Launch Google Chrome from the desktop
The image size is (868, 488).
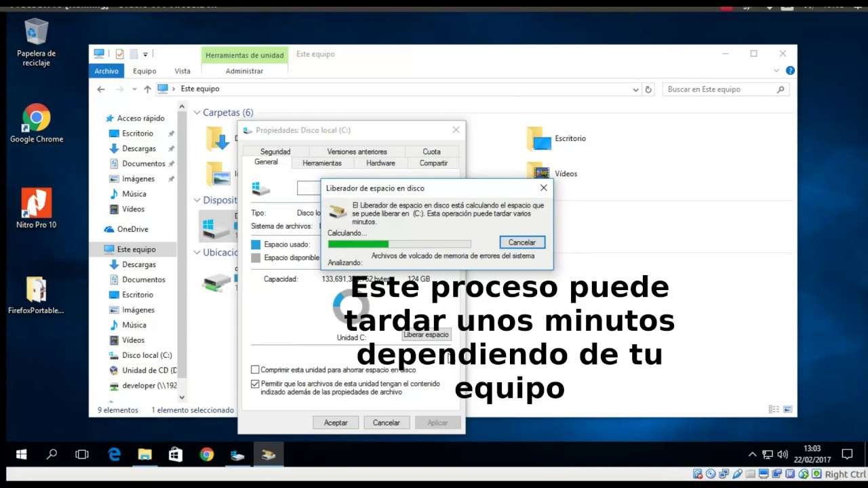[35, 119]
